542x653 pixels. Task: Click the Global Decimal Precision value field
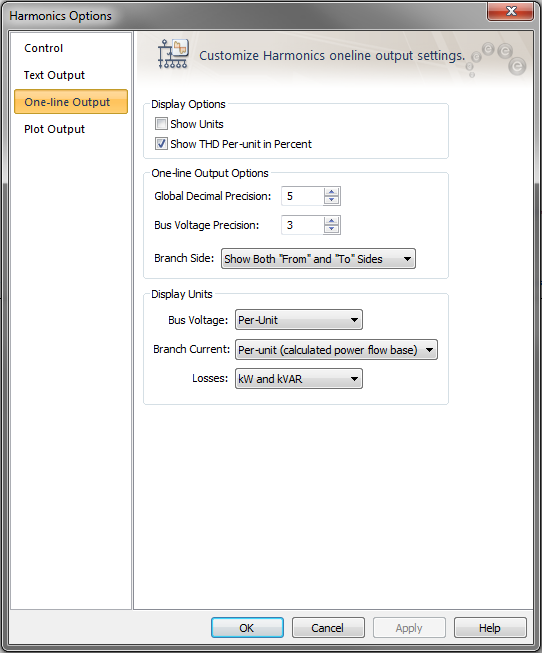coord(302,196)
